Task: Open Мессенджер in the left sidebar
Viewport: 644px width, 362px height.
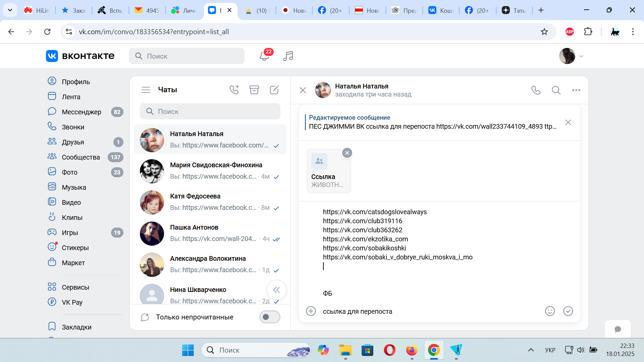Action: click(82, 112)
